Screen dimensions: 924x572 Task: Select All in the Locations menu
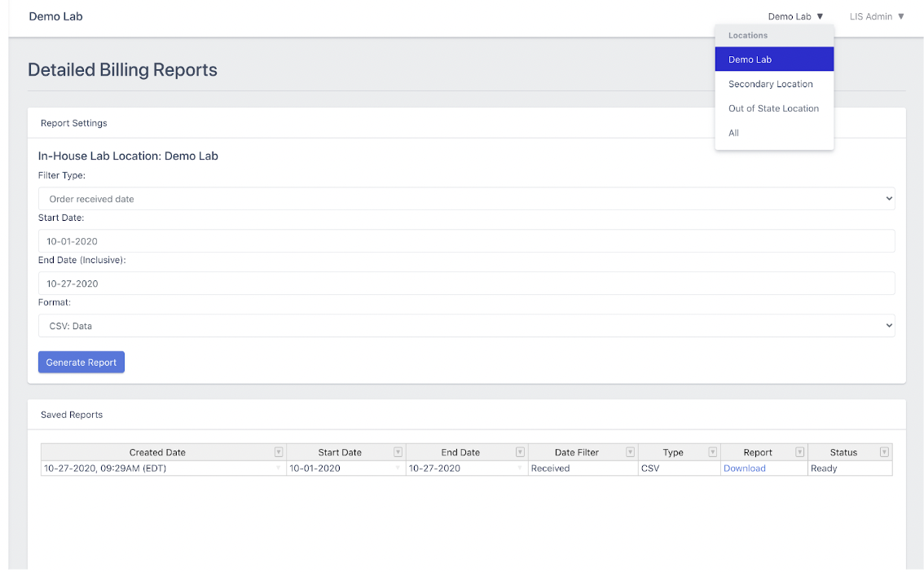[x=774, y=133]
